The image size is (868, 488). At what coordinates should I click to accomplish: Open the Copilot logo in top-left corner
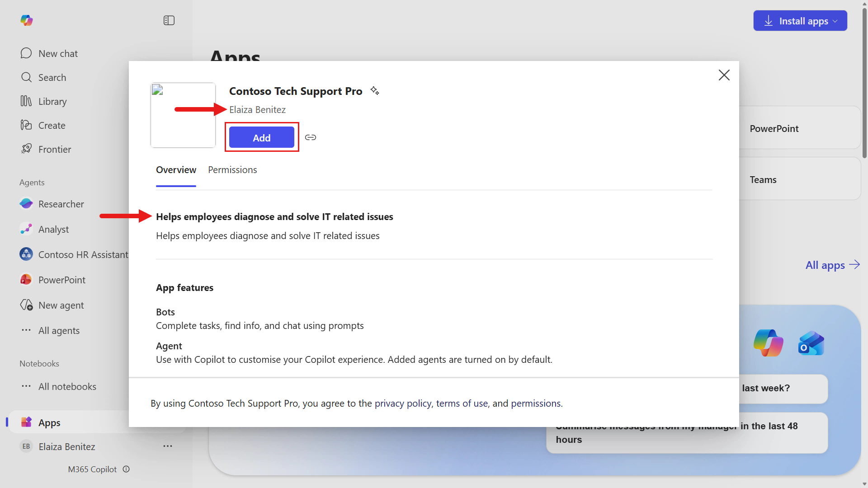27,20
